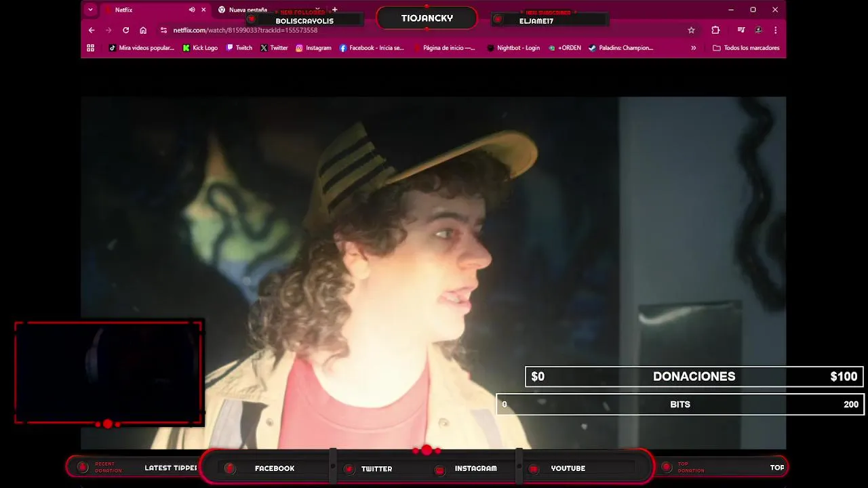The image size is (868, 488).
Task: Bookmark this page with the star
Action: coord(691,30)
